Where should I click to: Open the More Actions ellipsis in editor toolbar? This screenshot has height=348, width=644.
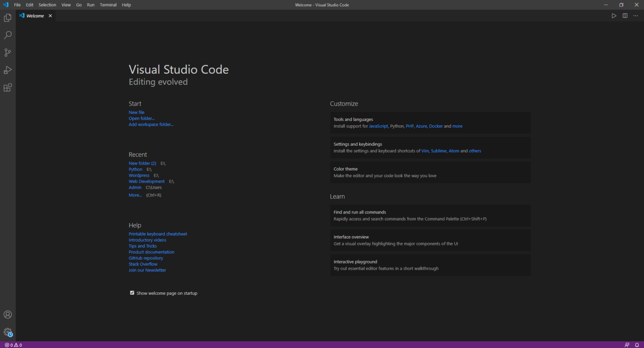tap(636, 15)
